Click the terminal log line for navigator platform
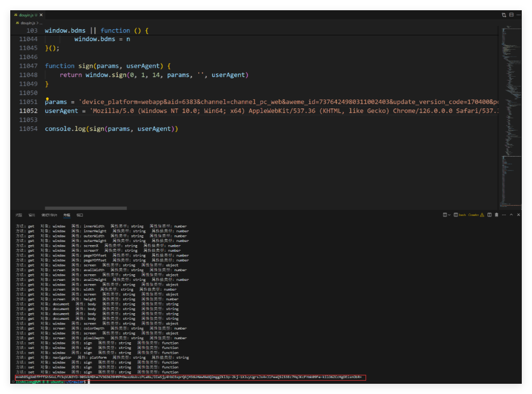 tap(102, 357)
